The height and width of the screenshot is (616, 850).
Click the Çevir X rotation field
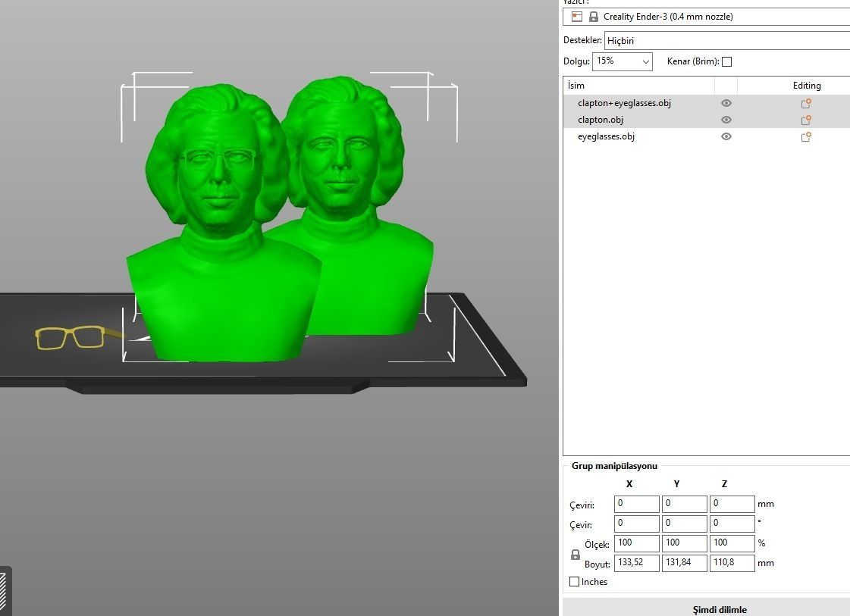[x=636, y=524]
